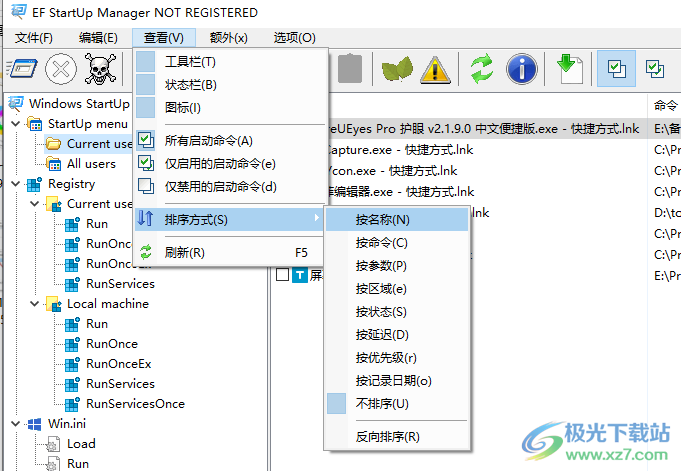The width and height of the screenshot is (681, 471).
Task: Click the highlighted show-all-commands toolbar icon
Action: [617, 69]
